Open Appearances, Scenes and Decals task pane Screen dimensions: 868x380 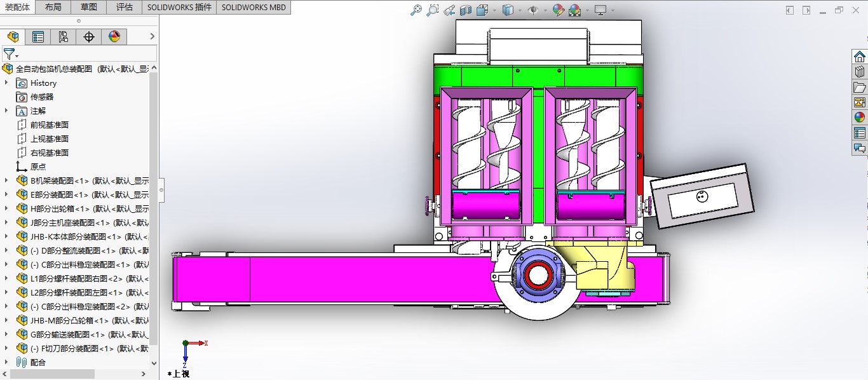click(x=860, y=118)
